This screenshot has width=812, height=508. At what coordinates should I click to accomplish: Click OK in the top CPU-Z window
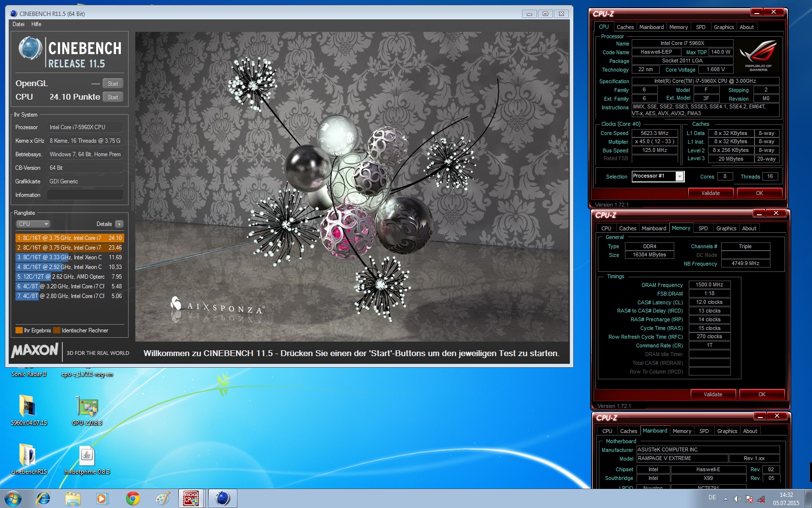759,193
